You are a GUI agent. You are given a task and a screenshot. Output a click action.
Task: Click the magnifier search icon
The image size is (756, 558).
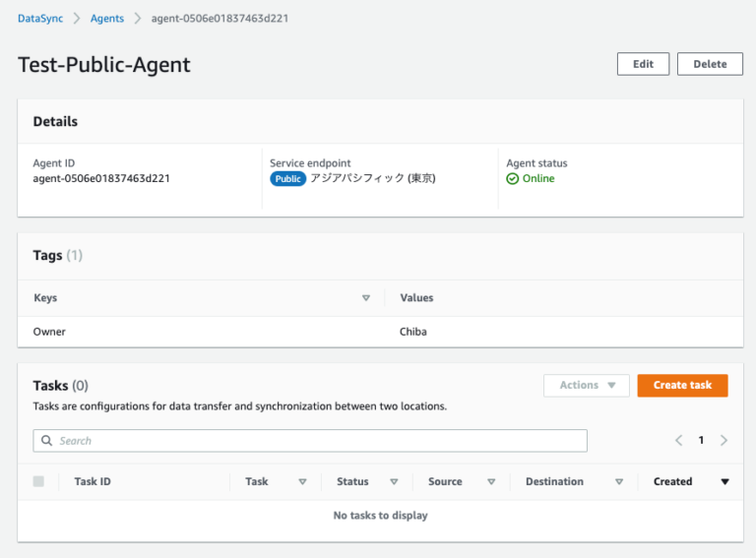coord(47,441)
